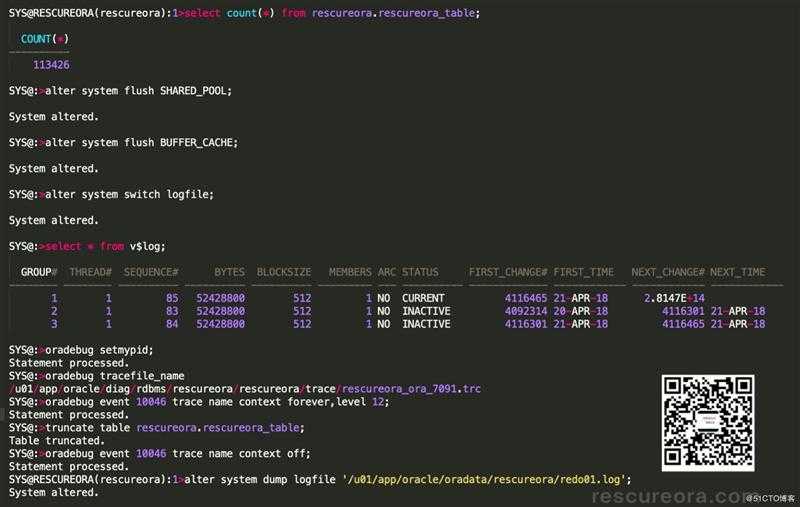Image resolution: width=800 pixels, height=507 pixels.
Task: Click the 'alter system flush BUFFER_CACHE' command
Action: 141,143
